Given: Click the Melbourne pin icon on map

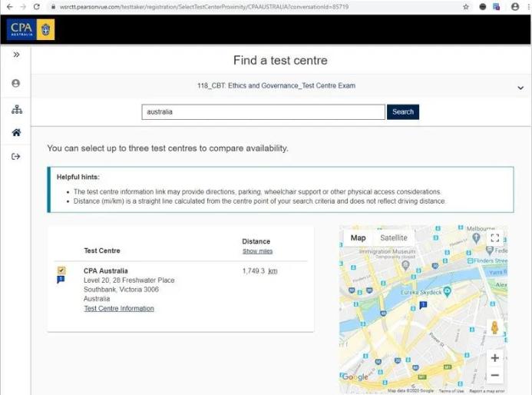Looking at the screenshot, I should pos(477,238).
